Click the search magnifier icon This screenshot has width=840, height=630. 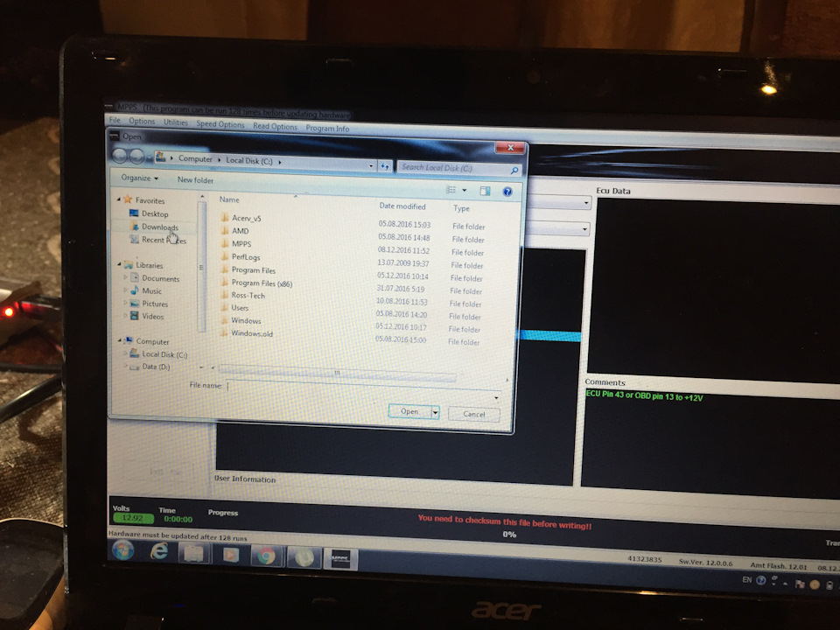514,171
